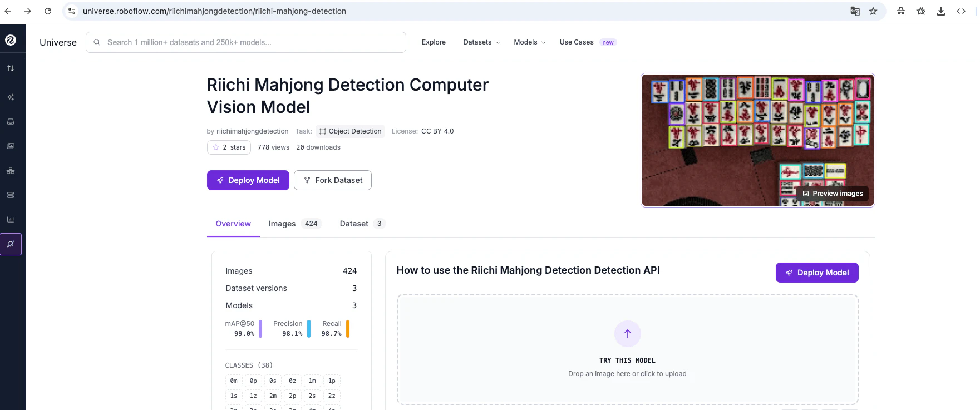980x410 pixels.
Task: Select the 1m class chip
Action: (312, 381)
